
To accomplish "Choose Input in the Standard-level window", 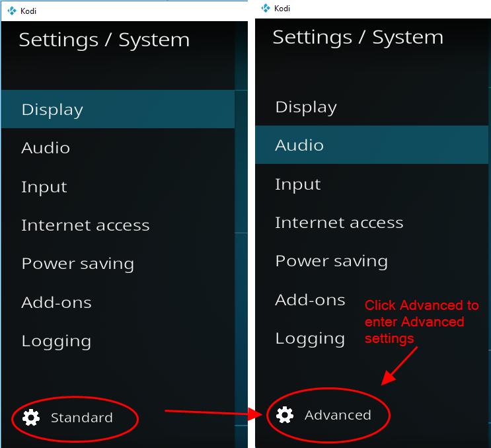I will [x=44, y=187].
